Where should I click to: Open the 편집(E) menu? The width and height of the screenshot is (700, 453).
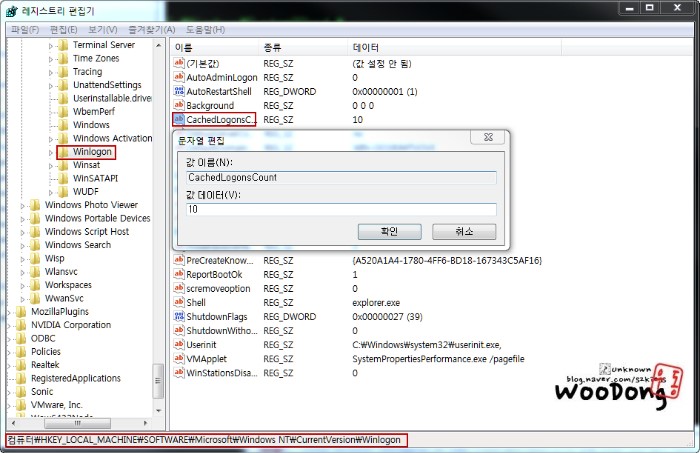pyautogui.click(x=63, y=29)
